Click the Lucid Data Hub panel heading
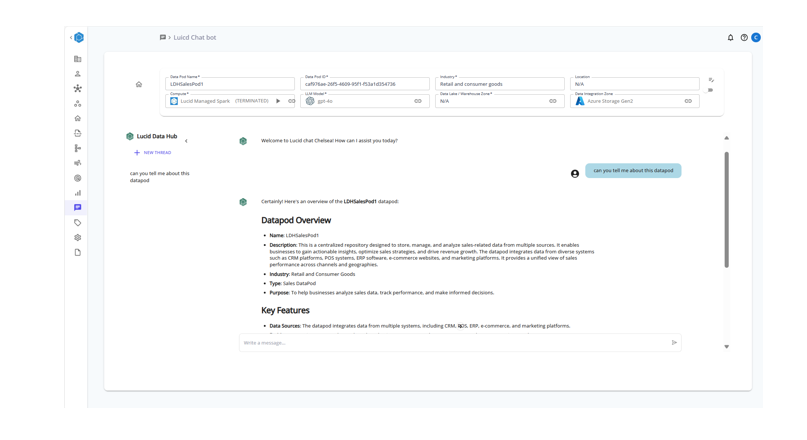Viewport: 807px width, 440px height. click(x=157, y=136)
